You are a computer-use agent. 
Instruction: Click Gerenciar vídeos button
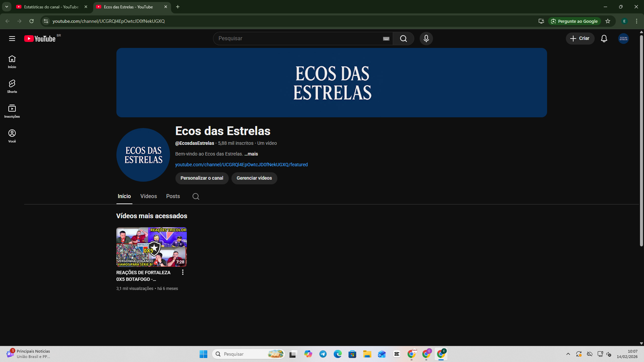pyautogui.click(x=254, y=178)
